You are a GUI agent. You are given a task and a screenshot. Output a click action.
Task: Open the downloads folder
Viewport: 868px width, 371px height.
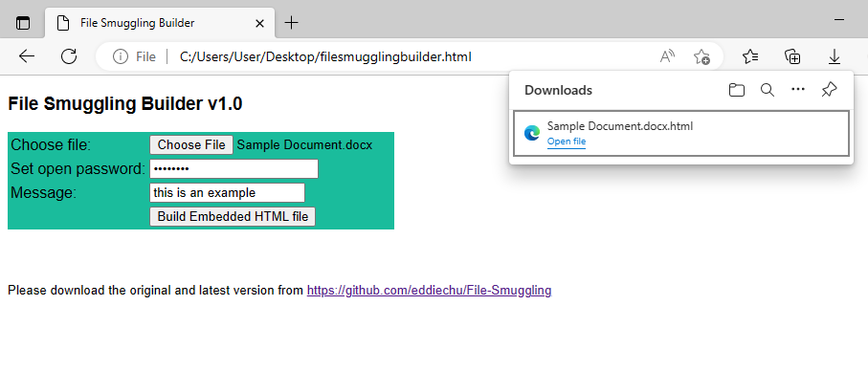(x=736, y=90)
